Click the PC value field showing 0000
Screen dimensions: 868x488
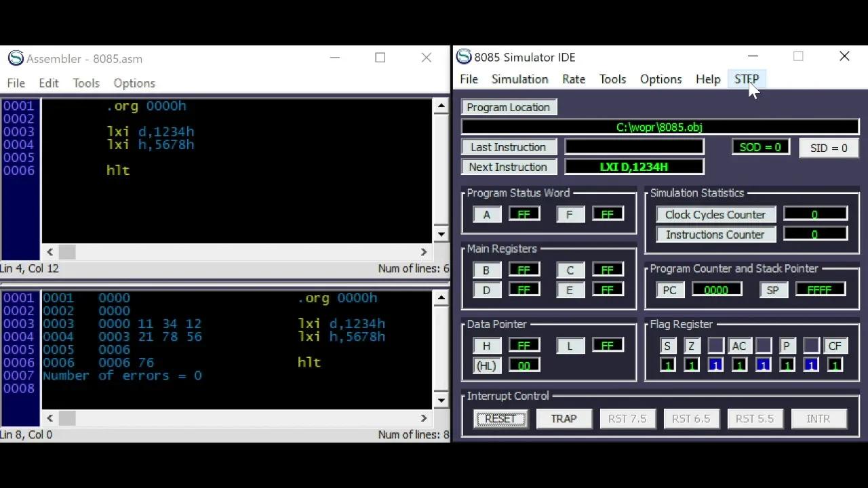717,289
